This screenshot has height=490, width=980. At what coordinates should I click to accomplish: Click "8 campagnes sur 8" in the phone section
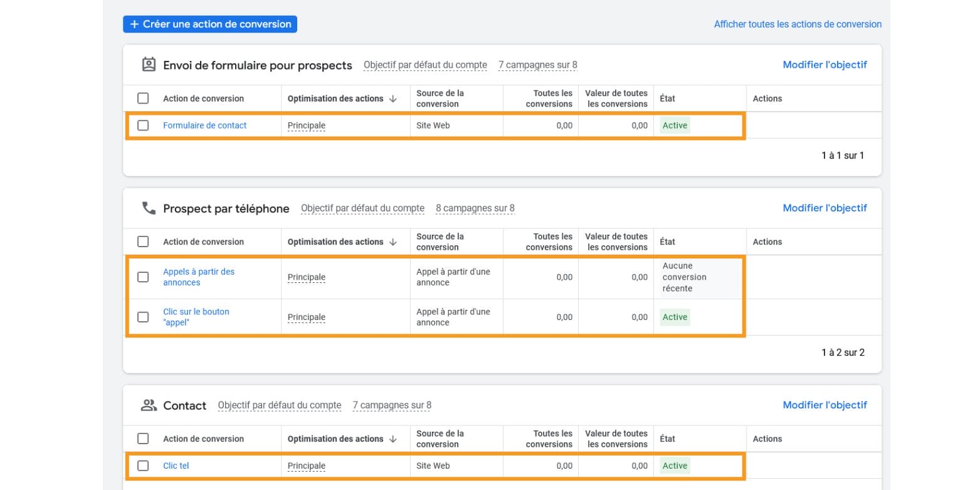[475, 208]
